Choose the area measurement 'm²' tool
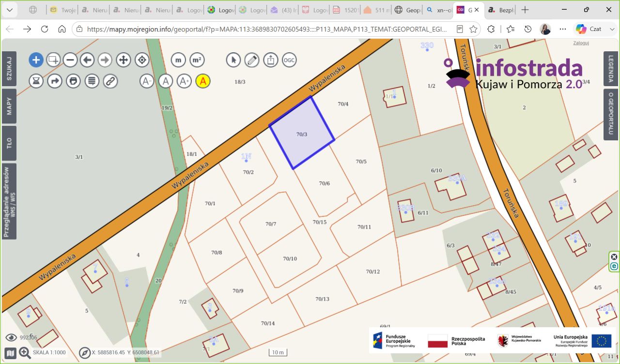This screenshot has width=620, height=364. tap(197, 60)
